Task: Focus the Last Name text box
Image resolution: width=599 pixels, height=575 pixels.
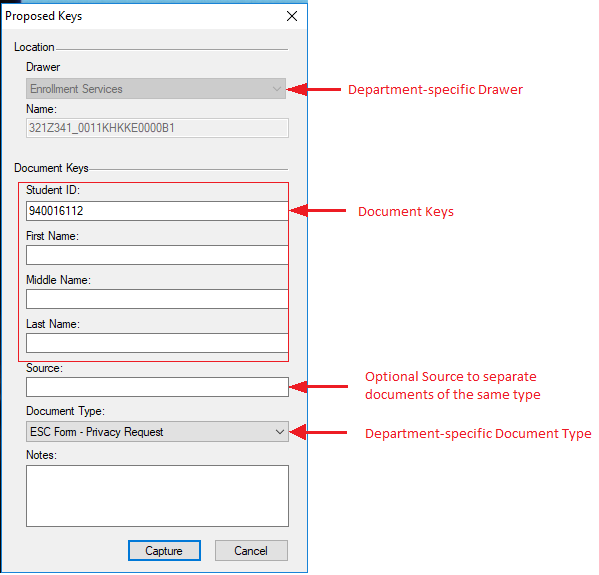Action: pyautogui.click(x=157, y=343)
